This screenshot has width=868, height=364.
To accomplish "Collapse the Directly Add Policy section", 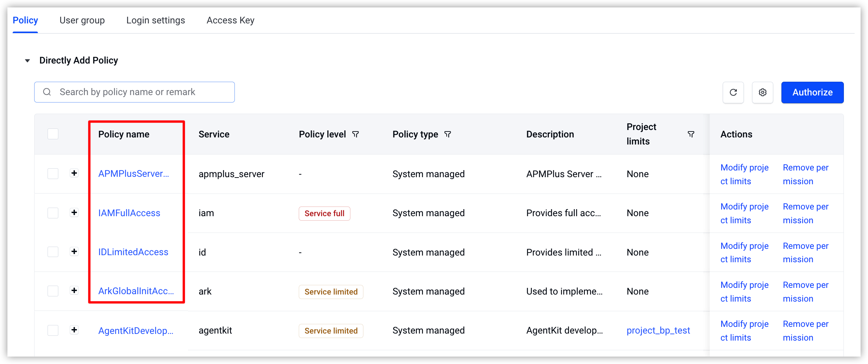I will point(27,61).
